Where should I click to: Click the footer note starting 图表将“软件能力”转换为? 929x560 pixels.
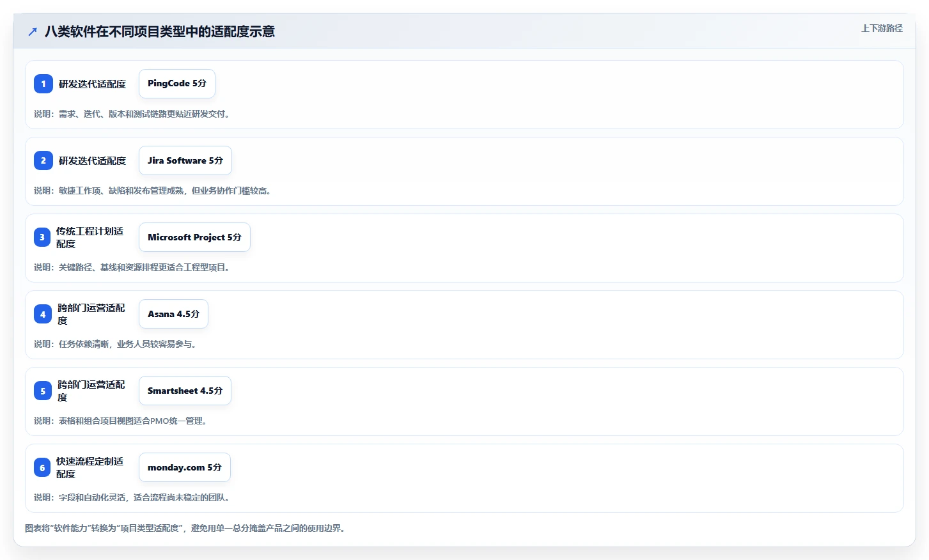185,528
